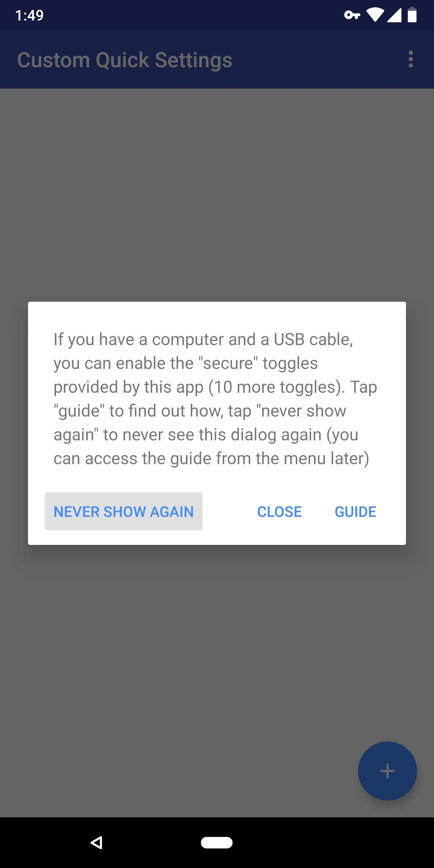
Task: Tap dimmed backdrop between dialog and plus button
Action: (217, 640)
